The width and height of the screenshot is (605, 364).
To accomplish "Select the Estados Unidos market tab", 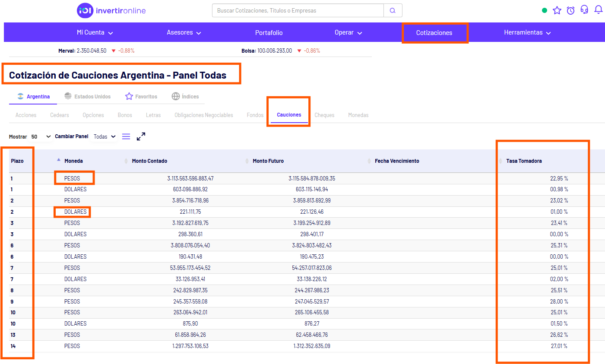I will coord(88,97).
